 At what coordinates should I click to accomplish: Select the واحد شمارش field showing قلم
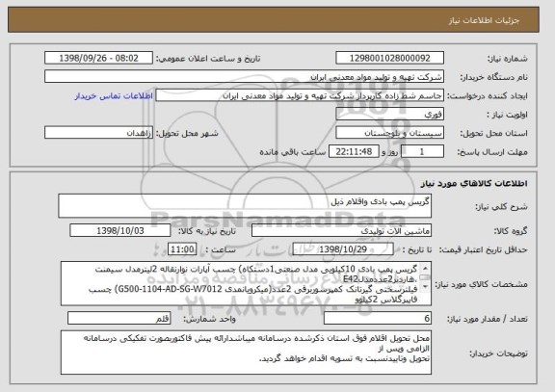(119, 319)
